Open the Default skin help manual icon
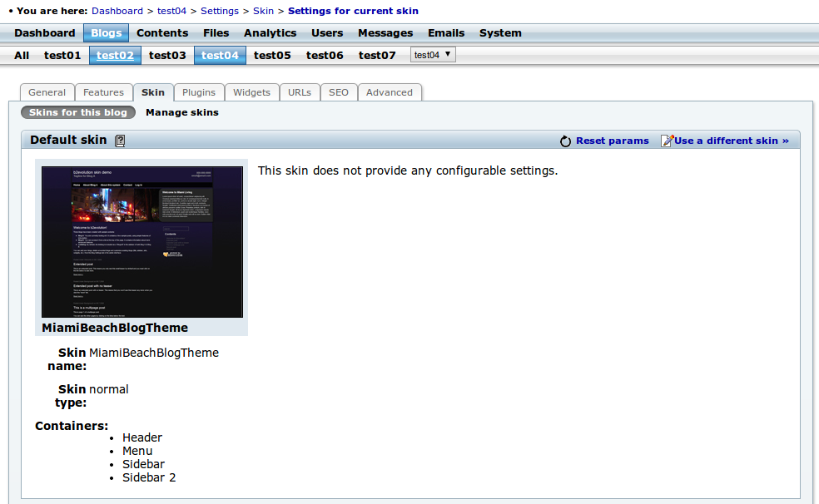The width and height of the screenshot is (819, 504). [x=120, y=141]
